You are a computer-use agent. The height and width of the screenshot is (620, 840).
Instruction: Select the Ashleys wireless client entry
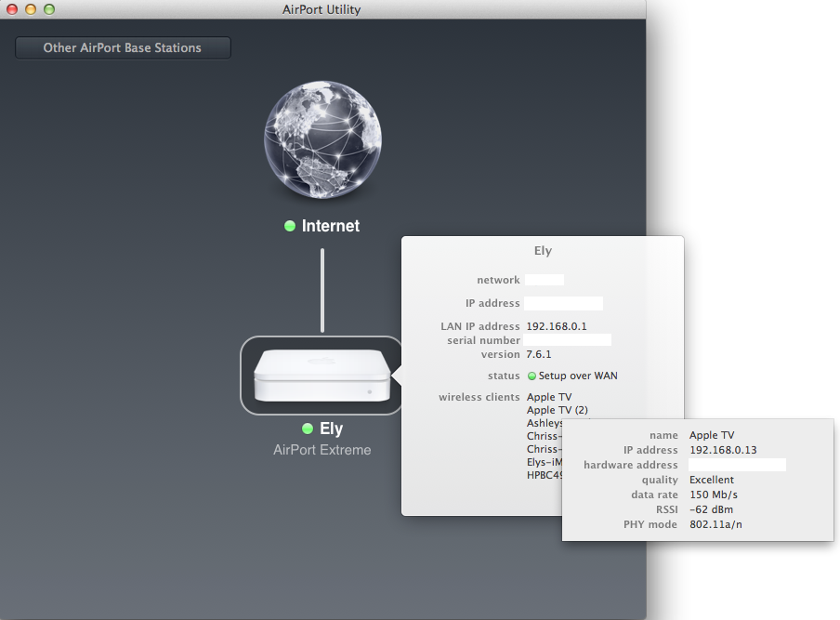coord(545,423)
